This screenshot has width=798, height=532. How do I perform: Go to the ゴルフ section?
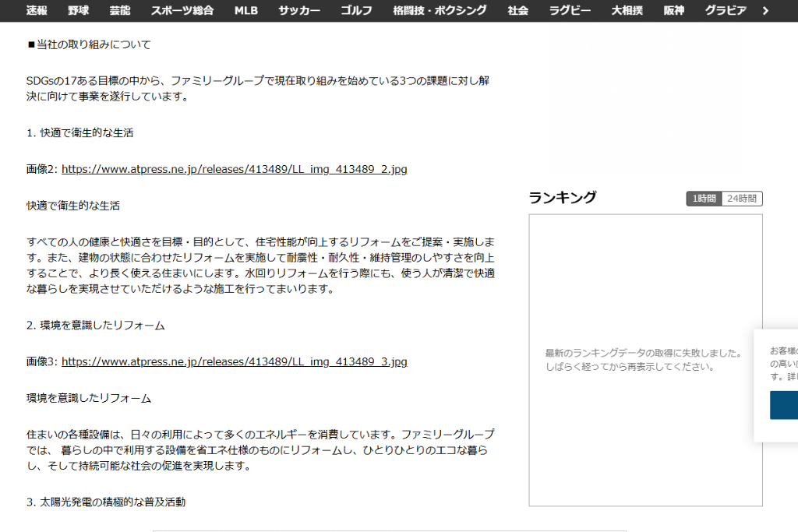tap(356, 10)
